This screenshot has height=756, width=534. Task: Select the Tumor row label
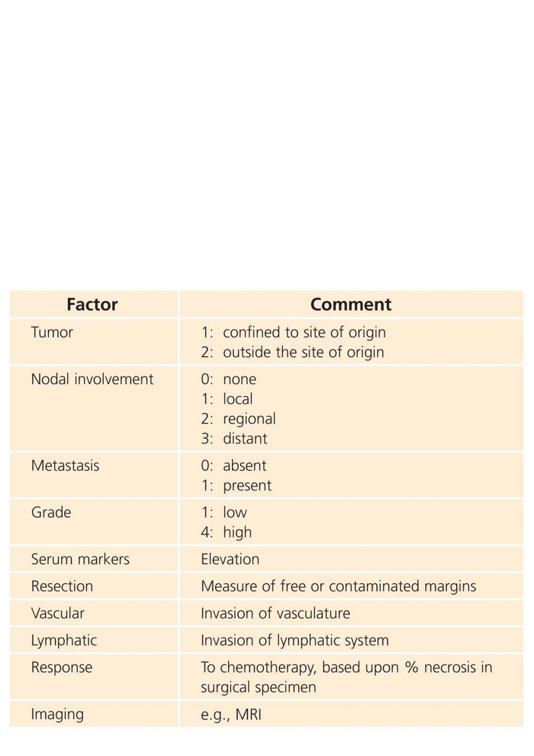coord(52,332)
